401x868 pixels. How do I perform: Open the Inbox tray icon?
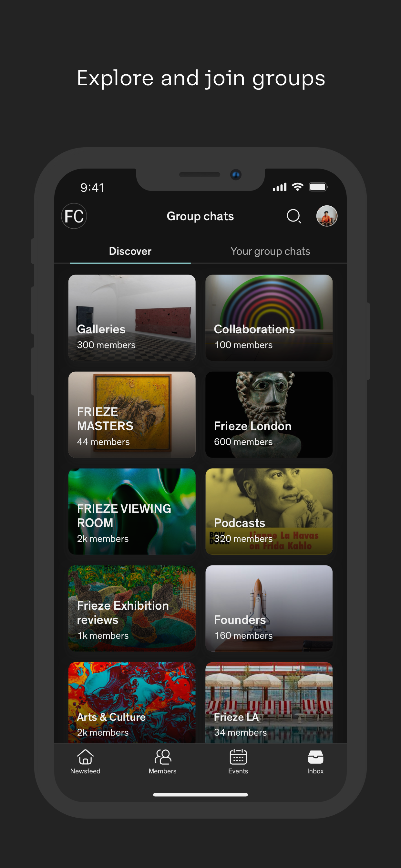click(x=315, y=757)
